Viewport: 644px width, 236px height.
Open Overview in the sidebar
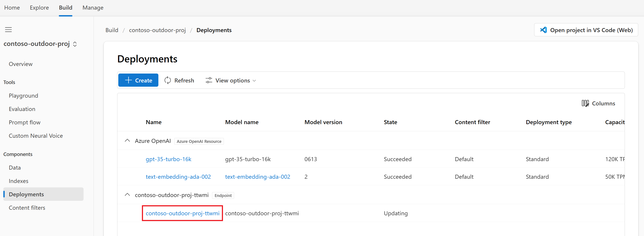pos(20,64)
